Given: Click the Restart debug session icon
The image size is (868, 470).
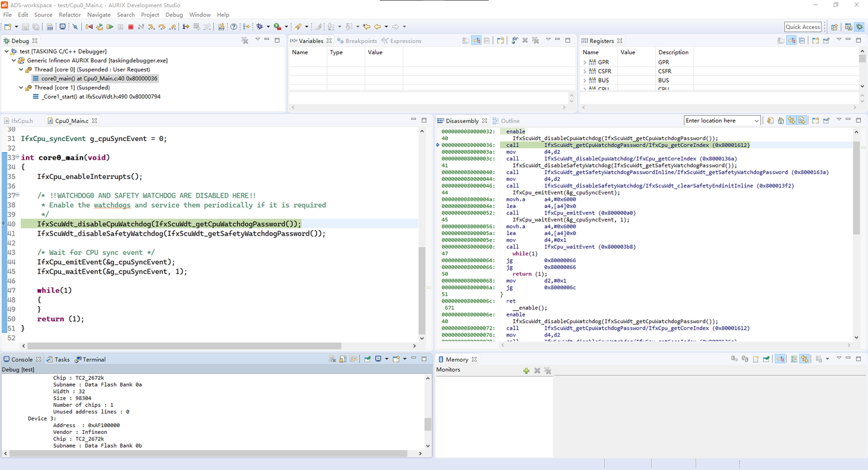Looking at the screenshot, I should tap(99, 27).
